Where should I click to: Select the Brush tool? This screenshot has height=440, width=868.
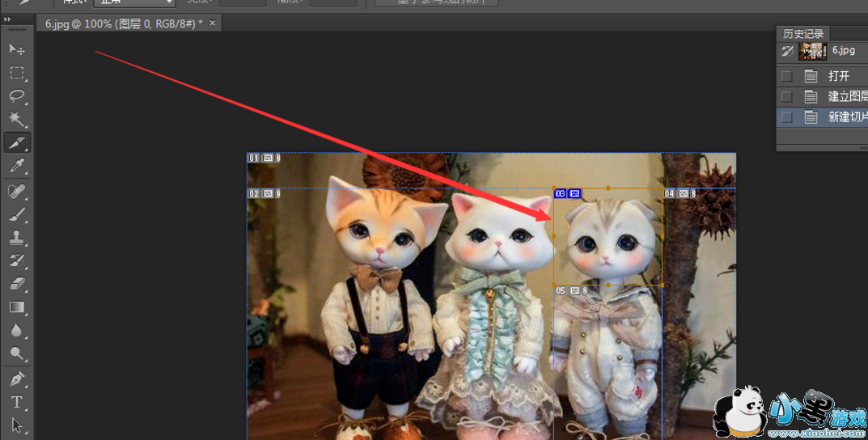coord(17,214)
